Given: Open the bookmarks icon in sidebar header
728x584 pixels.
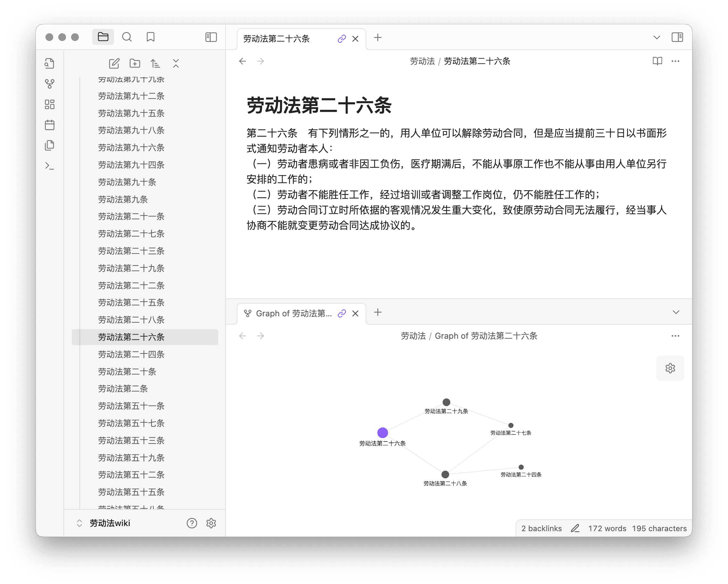Looking at the screenshot, I should [x=151, y=37].
